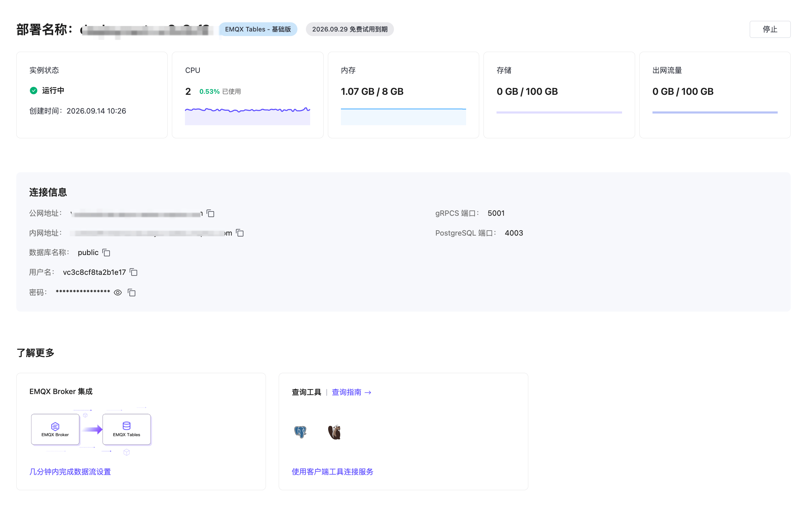
Task: Click the 停止 button
Action: pos(770,29)
